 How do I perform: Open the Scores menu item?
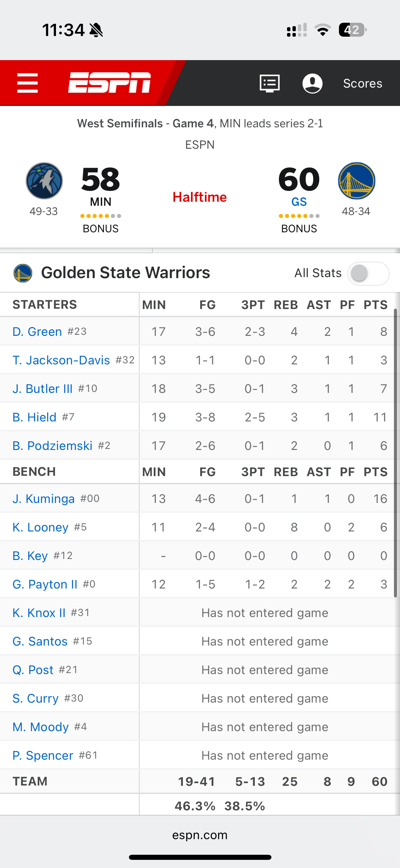pyautogui.click(x=363, y=83)
